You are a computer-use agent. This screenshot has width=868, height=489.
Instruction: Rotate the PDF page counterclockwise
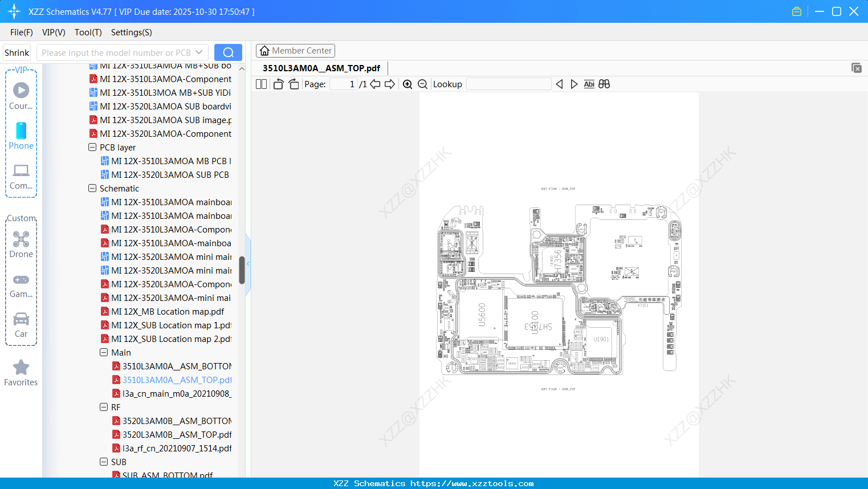(278, 84)
